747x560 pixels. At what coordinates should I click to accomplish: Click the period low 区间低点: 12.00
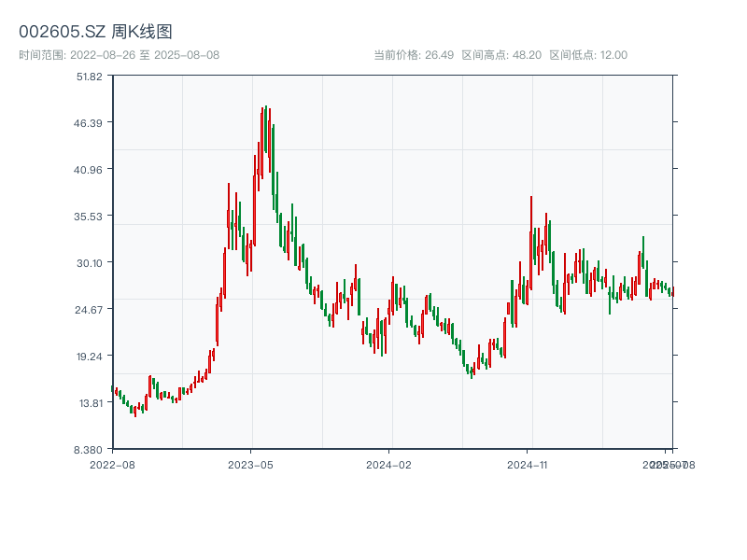588,55
